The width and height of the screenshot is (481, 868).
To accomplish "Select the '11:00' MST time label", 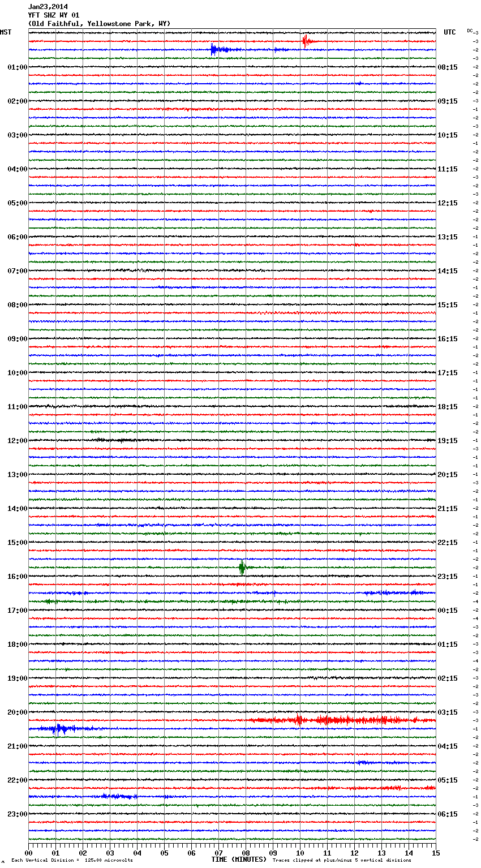I will (18, 407).
